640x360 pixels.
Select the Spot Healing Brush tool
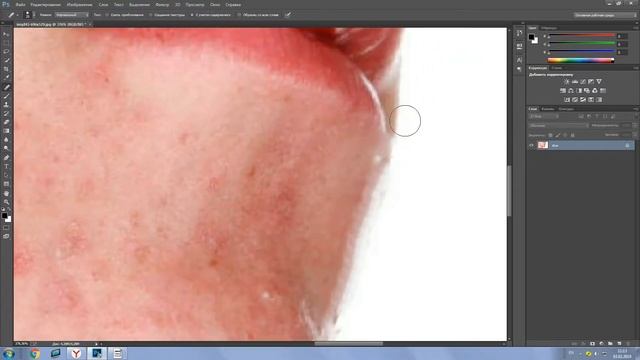(6, 87)
